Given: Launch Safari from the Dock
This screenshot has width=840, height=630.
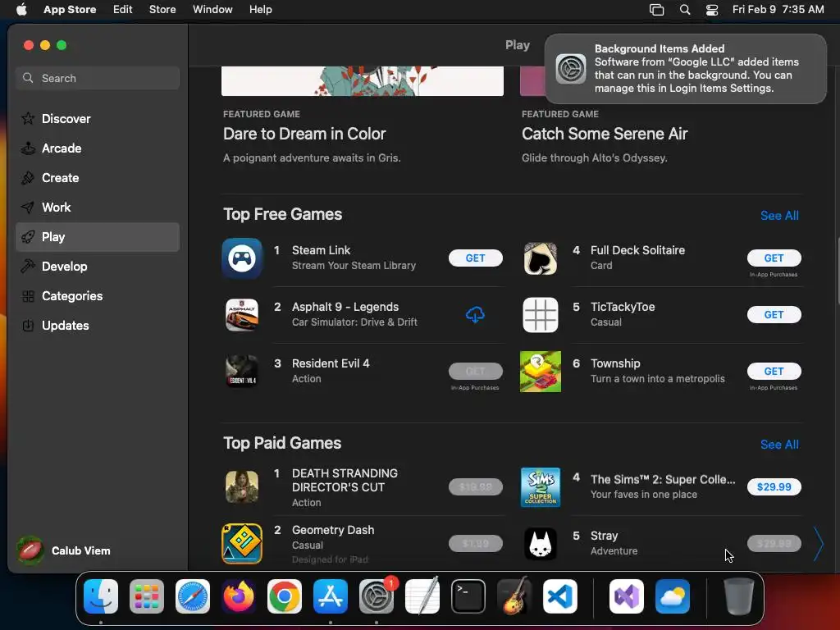Looking at the screenshot, I should (x=193, y=596).
